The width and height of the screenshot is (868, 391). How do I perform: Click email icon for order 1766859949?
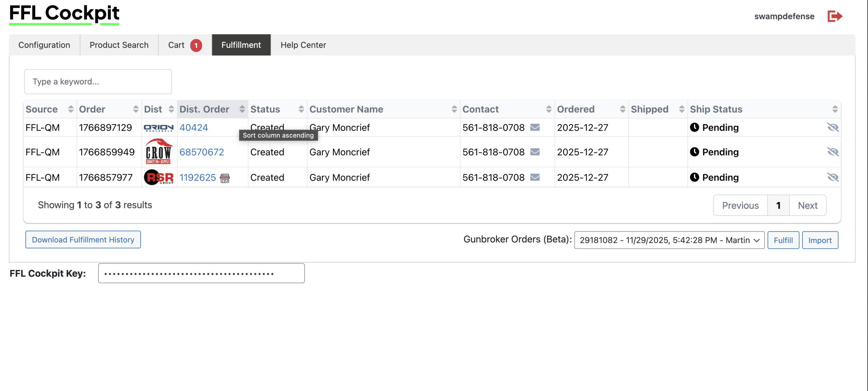[535, 152]
